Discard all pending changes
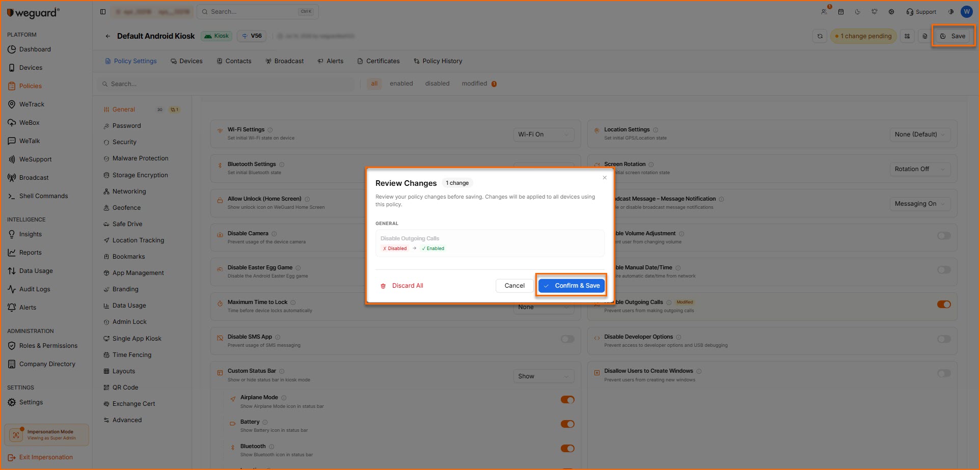 (402, 286)
